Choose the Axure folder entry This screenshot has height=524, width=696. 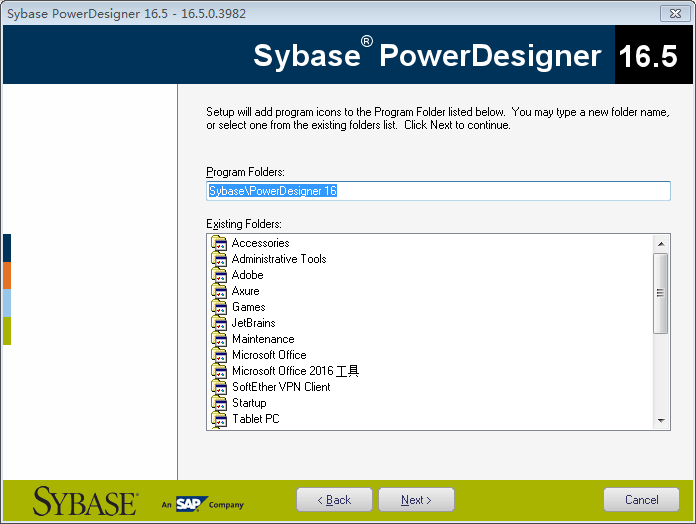(x=245, y=291)
